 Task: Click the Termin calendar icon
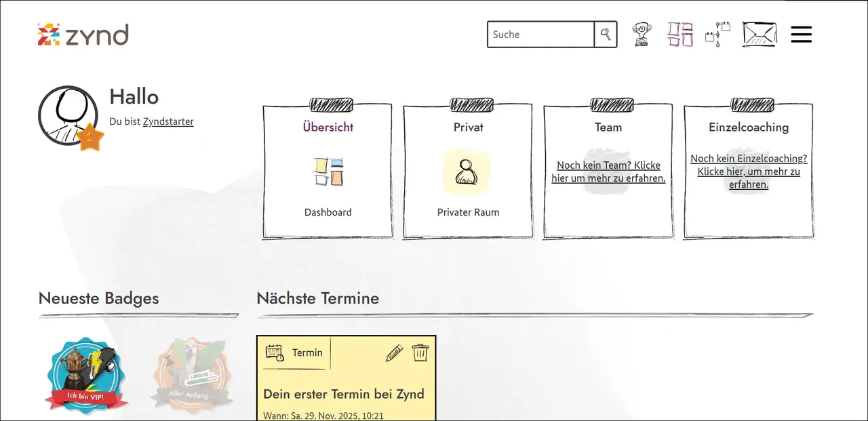pos(275,353)
